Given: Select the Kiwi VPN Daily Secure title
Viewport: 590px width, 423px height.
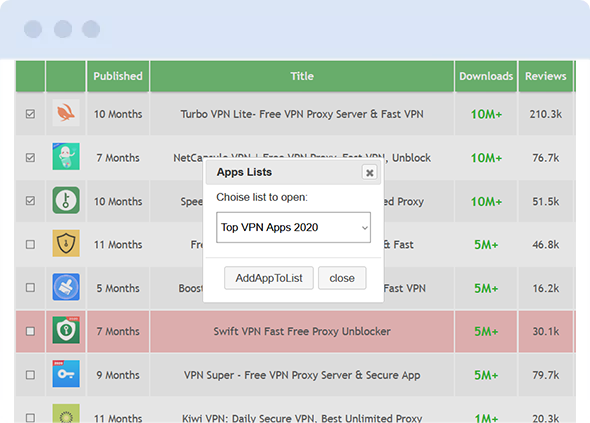Looking at the screenshot, I should point(302,418).
